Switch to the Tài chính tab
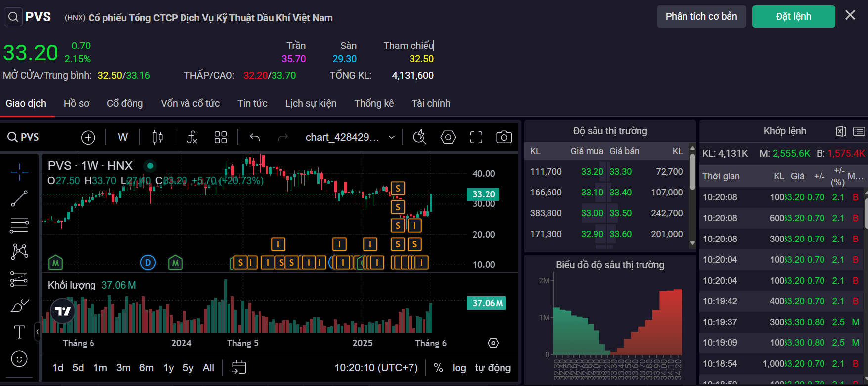This screenshot has height=386, width=868. [x=431, y=103]
